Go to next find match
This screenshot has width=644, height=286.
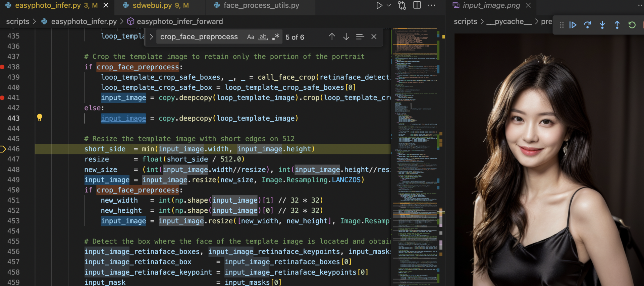point(346,37)
